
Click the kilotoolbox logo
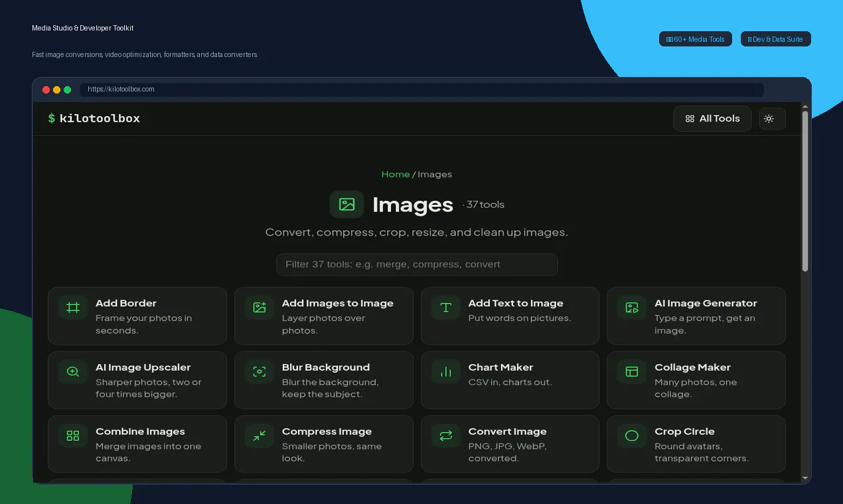point(94,119)
